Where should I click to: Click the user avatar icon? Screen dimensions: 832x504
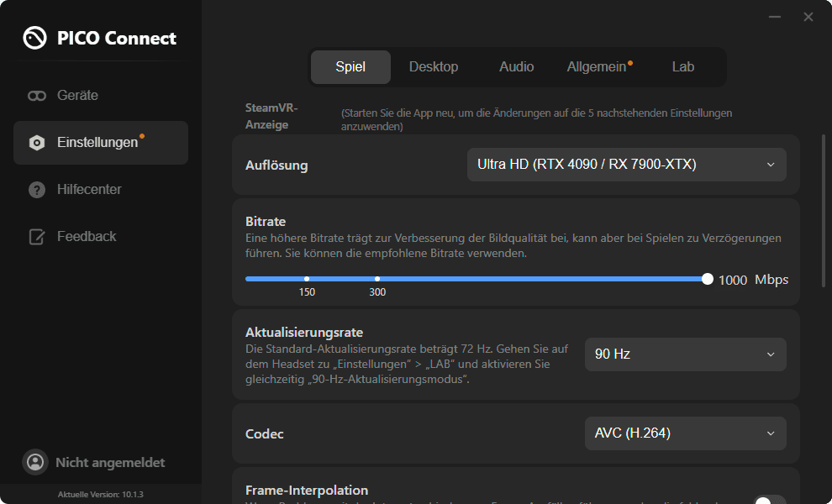(x=35, y=462)
